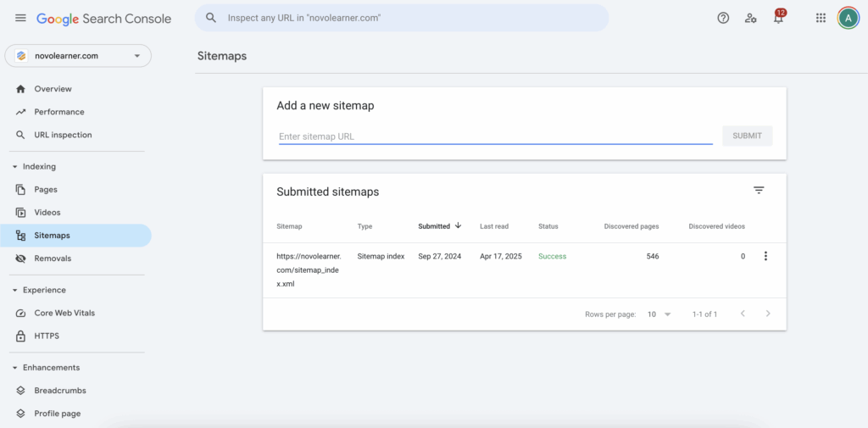Click the Performance trend icon
This screenshot has width=868, height=428.
click(20, 112)
